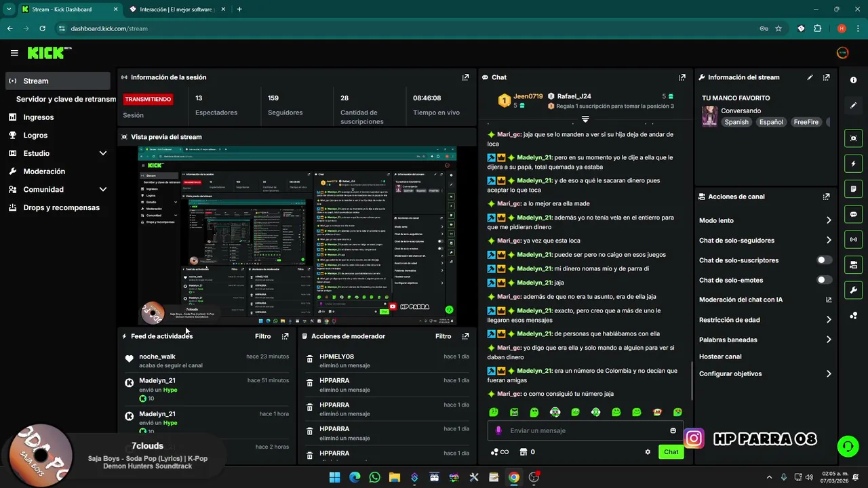The image size is (868, 488).
Task: Click the chat vertical scrollbar
Action: click(691, 381)
